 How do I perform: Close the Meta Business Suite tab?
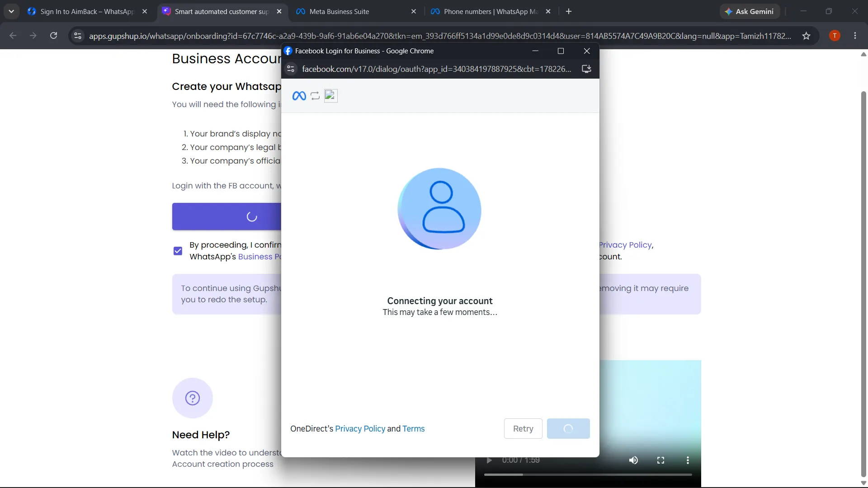pos(414,11)
